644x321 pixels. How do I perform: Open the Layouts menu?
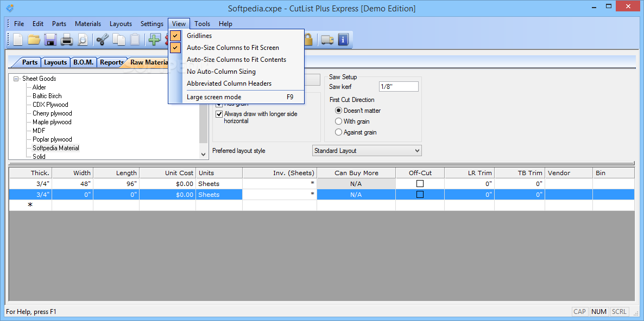coord(121,24)
